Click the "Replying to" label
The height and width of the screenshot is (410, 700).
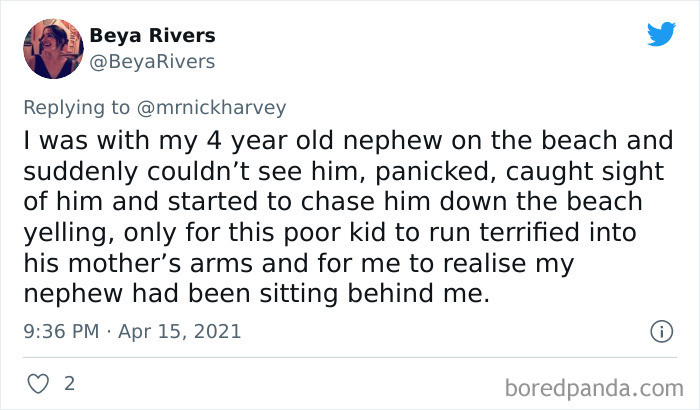(76, 108)
